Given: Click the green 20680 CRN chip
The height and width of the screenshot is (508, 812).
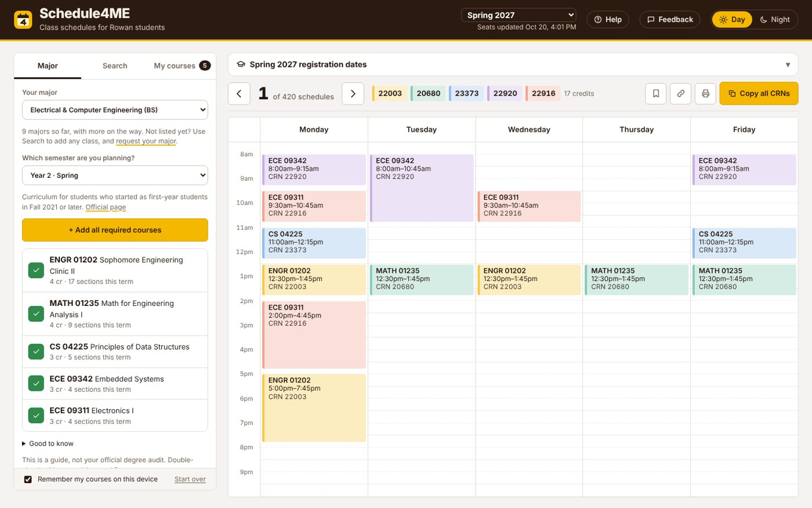Looking at the screenshot, I should tap(428, 93).
